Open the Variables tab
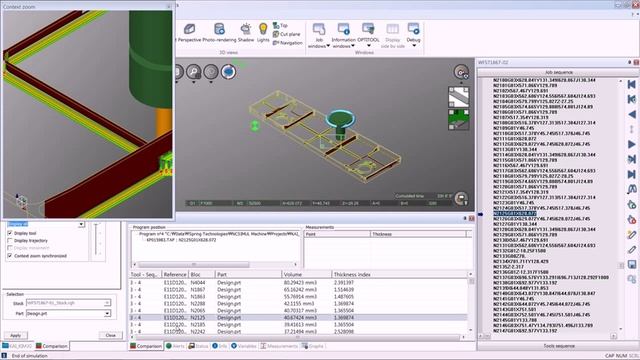The image size is (640, 360). 244,346
